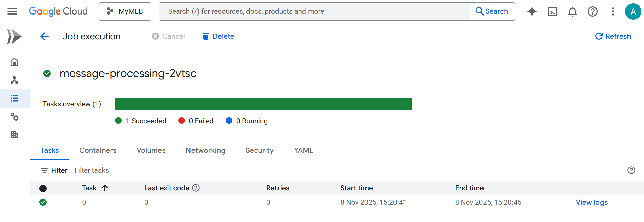Switch to the YAML tab
Image resolution: width=644 pixels, height=222 pixels.
click(x=303, y=150)
